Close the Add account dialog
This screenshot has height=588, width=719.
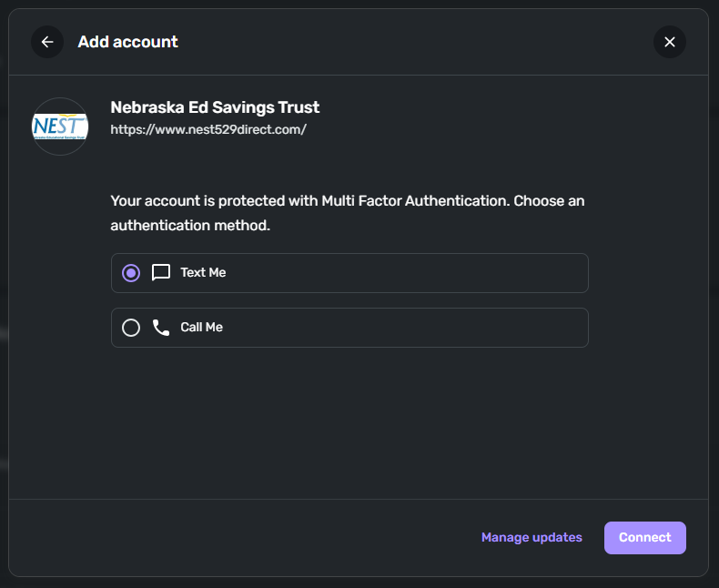pyautogui.click(x=670, y=42)
